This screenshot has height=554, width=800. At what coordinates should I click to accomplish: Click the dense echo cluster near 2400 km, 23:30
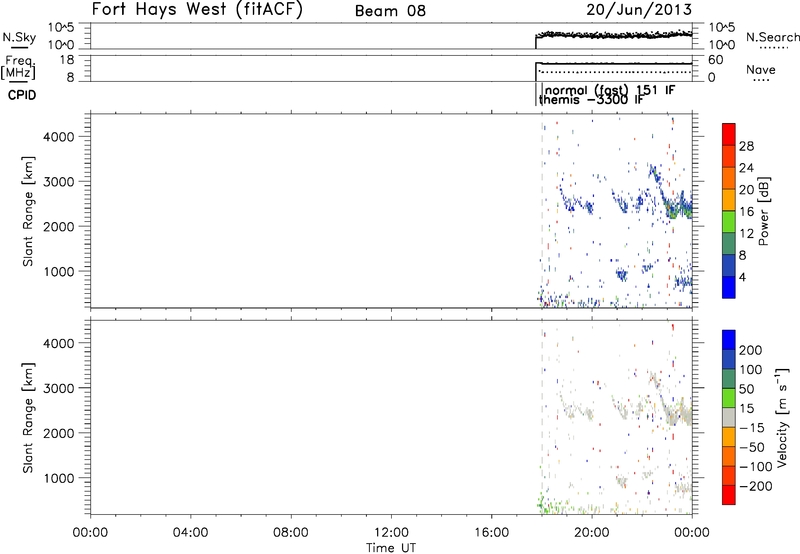pyautogui.click(x=678, y=208)
